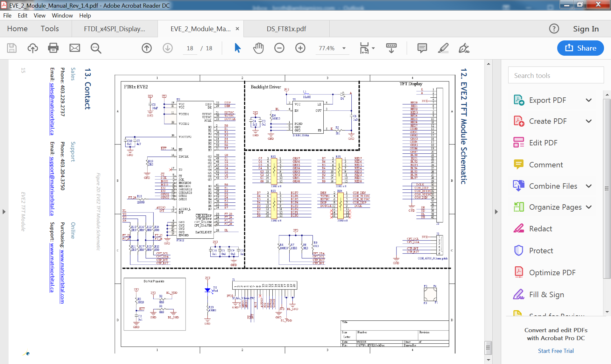Viewport: 611px width, 364px height.
Task: Expand the Create PDF chevron
Action: pyautogui.click(x=589, y=121)
